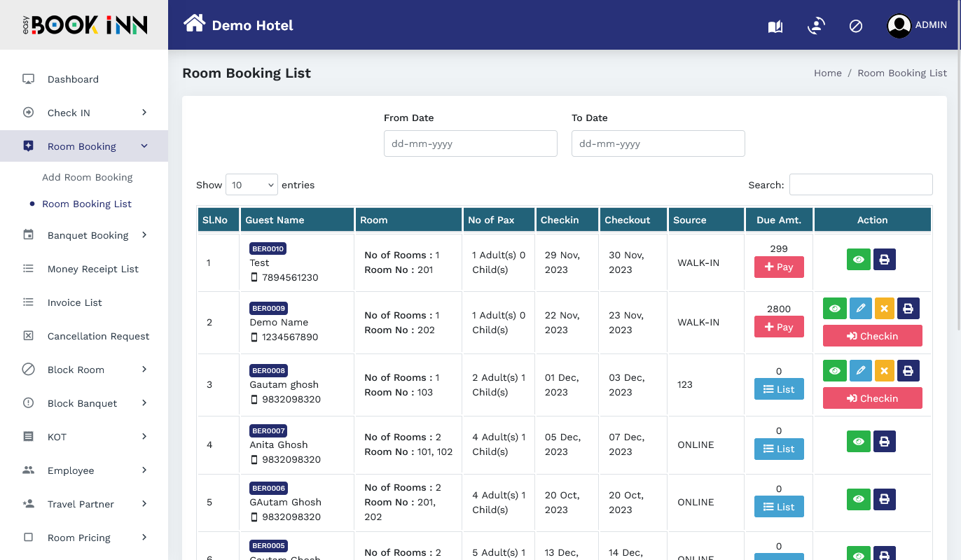961x560 pixels.
Task: Open Money Receipt List in sidebar
Action: pos(92,269)
